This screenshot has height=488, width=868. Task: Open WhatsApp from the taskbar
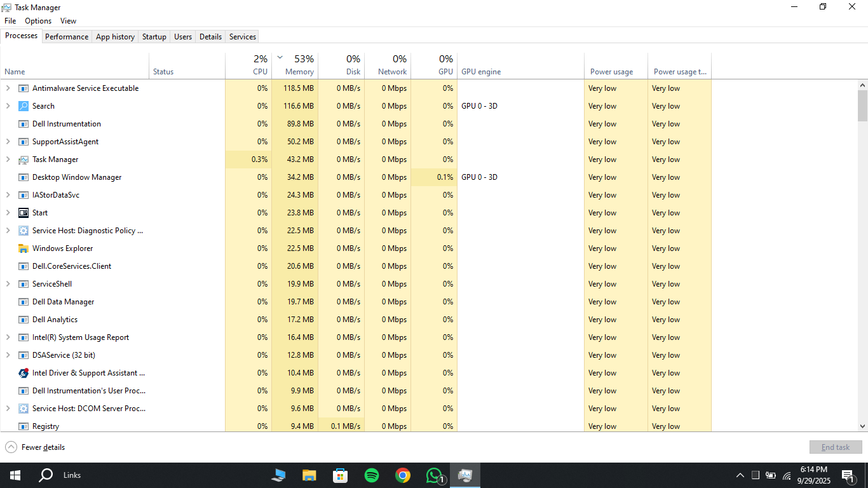click(434, 475)
